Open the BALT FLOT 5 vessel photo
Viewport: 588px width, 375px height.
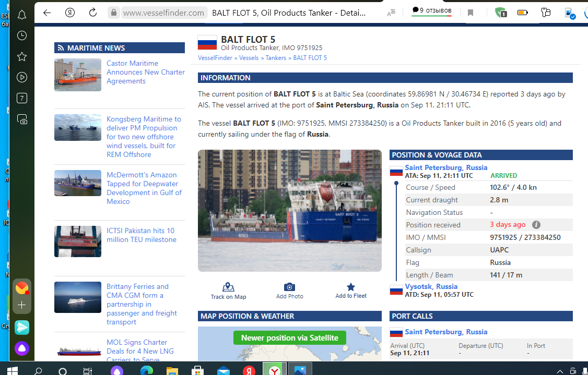click(x=289, y=211)
